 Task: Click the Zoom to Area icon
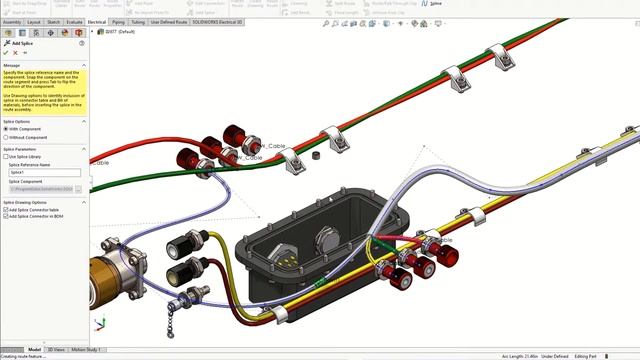335,24
